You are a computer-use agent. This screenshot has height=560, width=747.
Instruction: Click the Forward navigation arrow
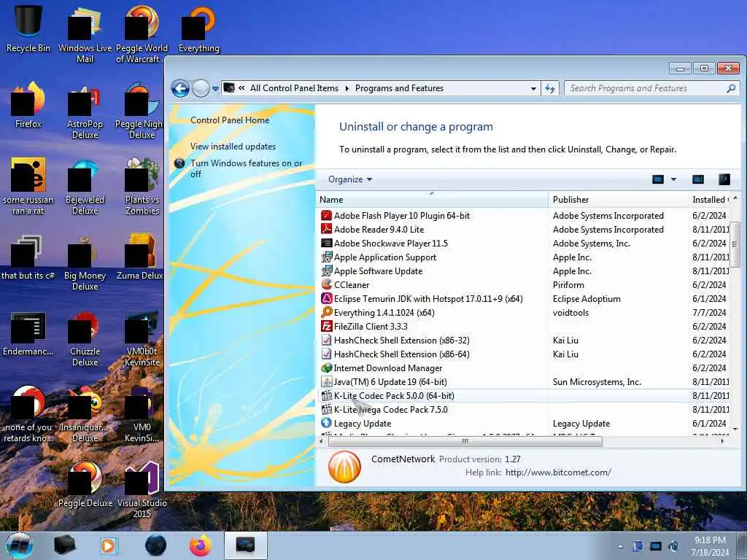click(201, 88)
